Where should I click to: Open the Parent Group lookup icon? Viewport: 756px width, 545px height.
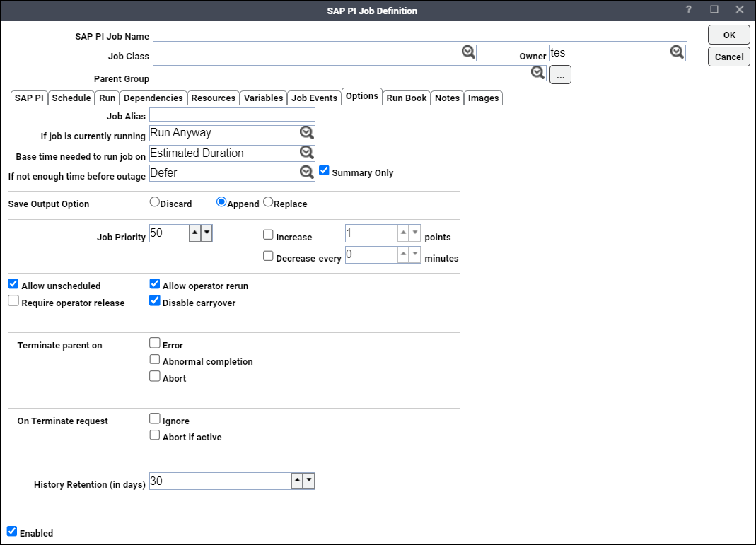tap(537, 73)
